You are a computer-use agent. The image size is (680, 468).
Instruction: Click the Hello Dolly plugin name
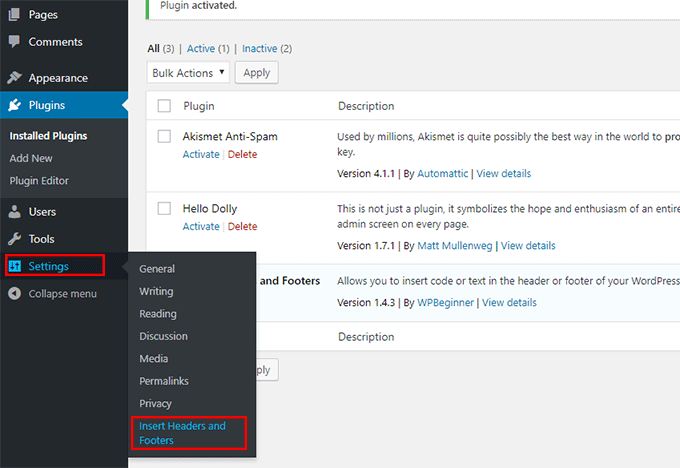pyautogui.click(x=210, y=209)
